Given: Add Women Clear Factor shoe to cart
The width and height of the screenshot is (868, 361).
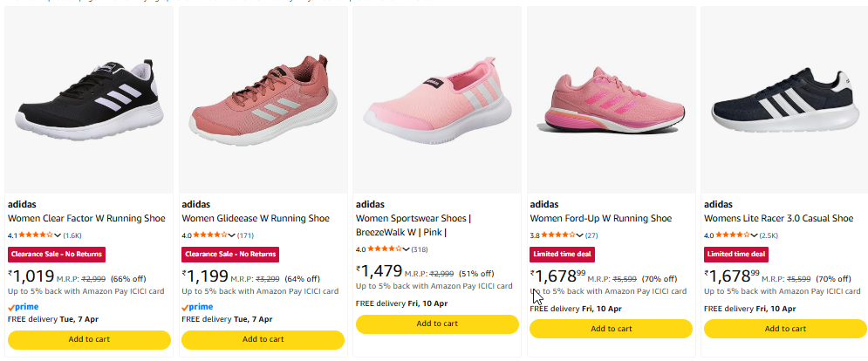Looking at the screenshot, I should pyautogui.click(x=89, y=339).
